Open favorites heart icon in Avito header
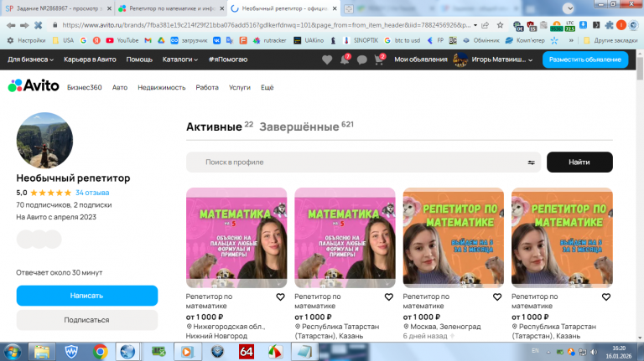Viewport: 644px width, 361px height. point(327,60)
